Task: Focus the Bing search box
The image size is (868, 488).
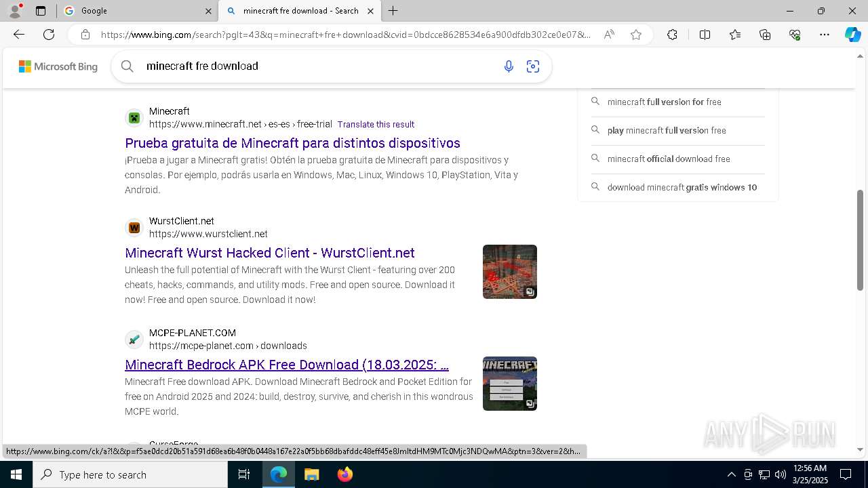Action: 319,66
